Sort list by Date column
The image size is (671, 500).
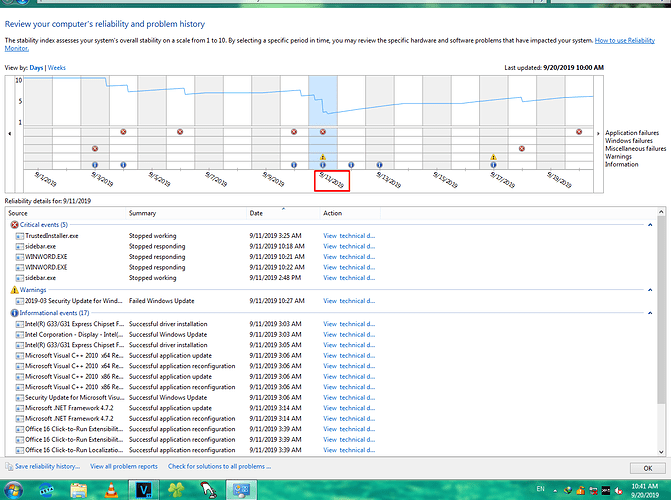283,213
